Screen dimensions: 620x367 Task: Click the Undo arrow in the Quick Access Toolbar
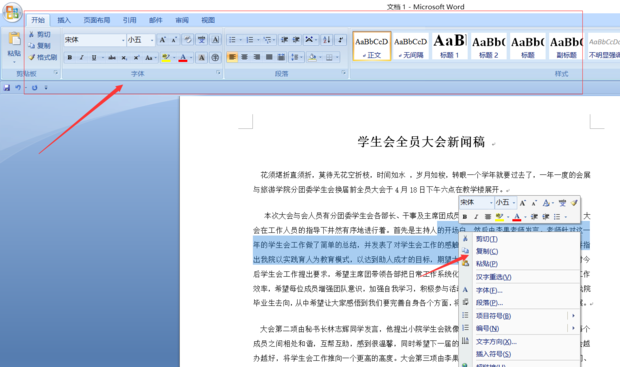point(18,88)
